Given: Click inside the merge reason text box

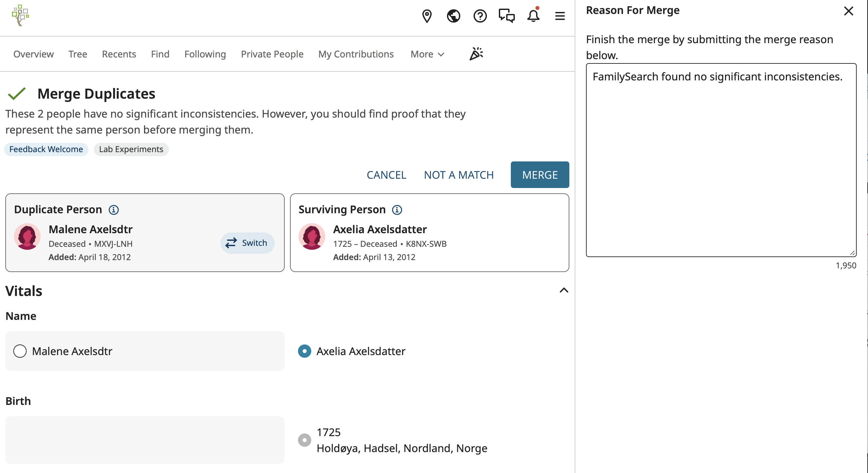Looking at the screenshot, I should tap(720, 160).
